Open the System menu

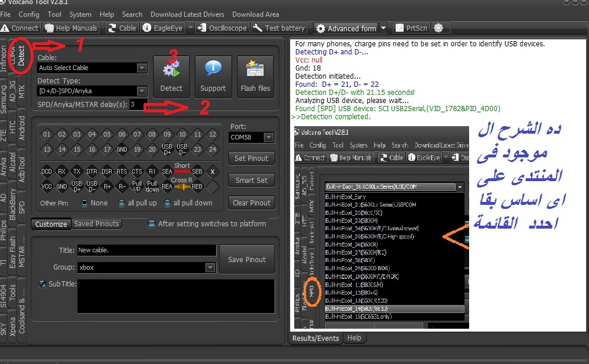click(81, 14)
